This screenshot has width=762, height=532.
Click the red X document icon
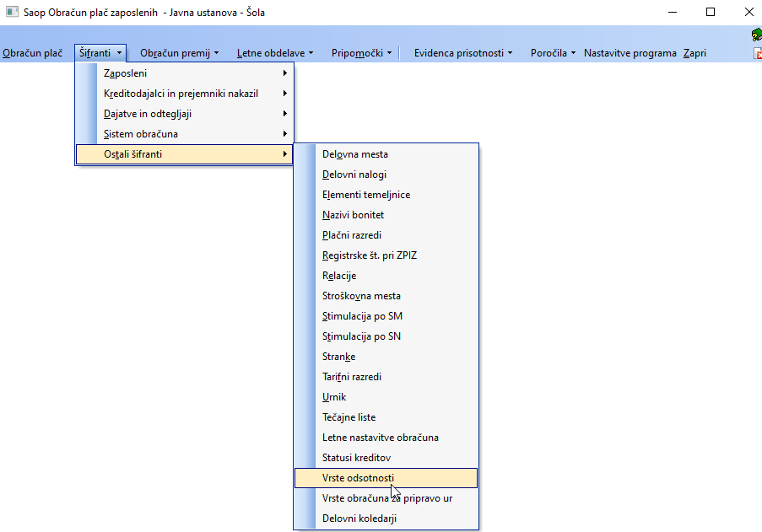pyautogui.click(x=758, y=53)
